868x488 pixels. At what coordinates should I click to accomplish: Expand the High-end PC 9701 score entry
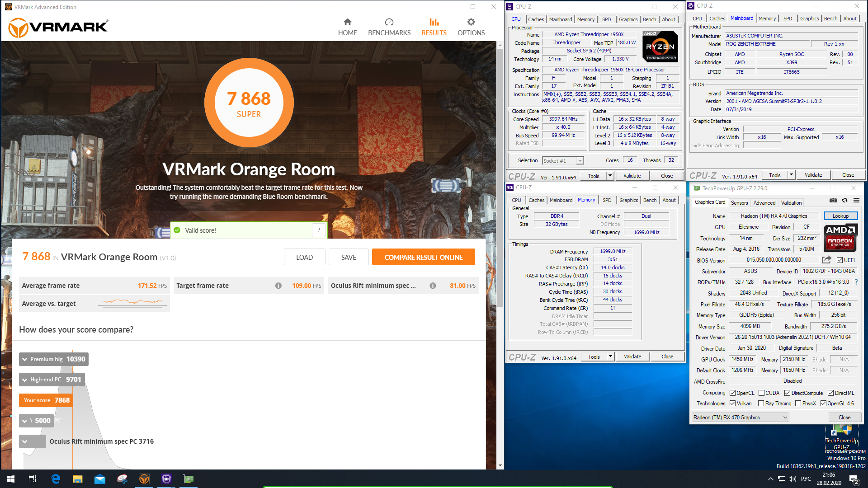(x=52, y=380)
